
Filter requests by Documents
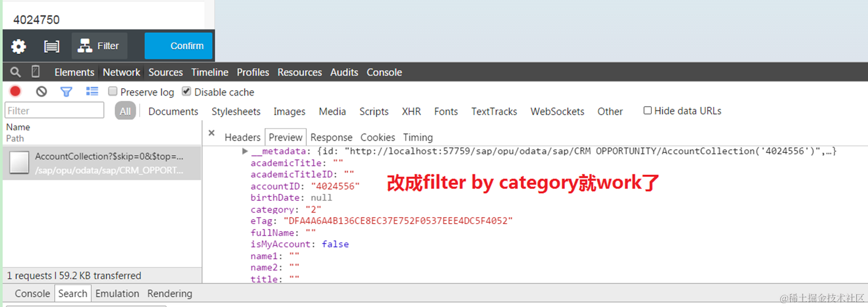coord(173,112)
